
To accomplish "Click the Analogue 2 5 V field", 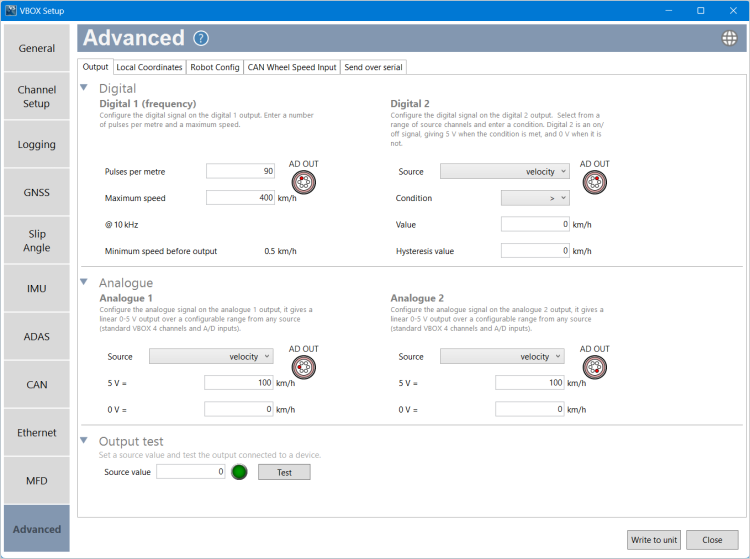I will [529, 383].
